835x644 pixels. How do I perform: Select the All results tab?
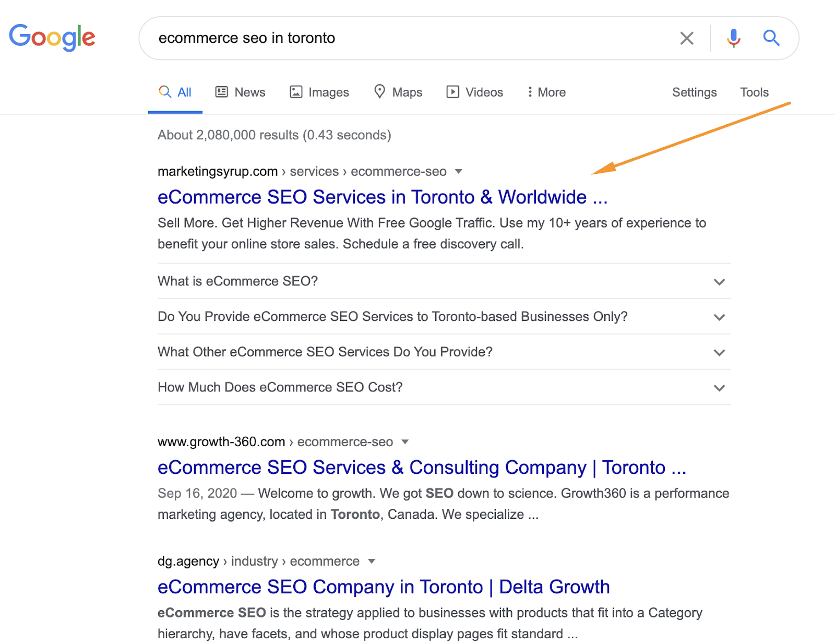coord(175,92)
